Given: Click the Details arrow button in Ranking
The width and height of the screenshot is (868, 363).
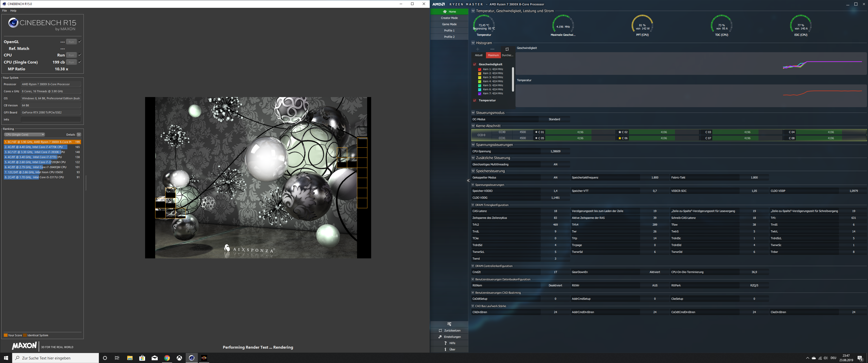Looking at the screenshot, I should (x=79, y=135).
